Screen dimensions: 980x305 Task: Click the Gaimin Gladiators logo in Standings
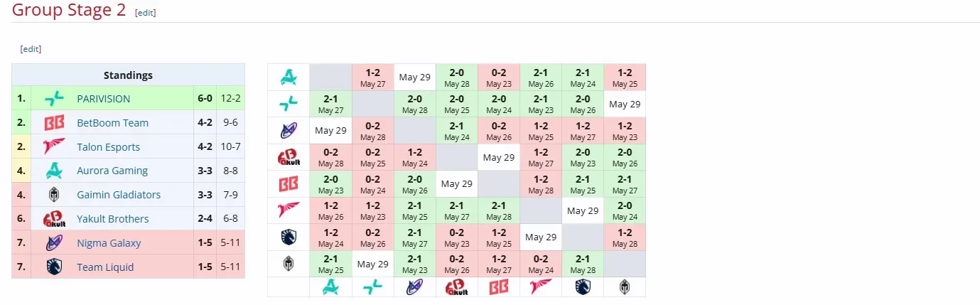coord(54,195)
